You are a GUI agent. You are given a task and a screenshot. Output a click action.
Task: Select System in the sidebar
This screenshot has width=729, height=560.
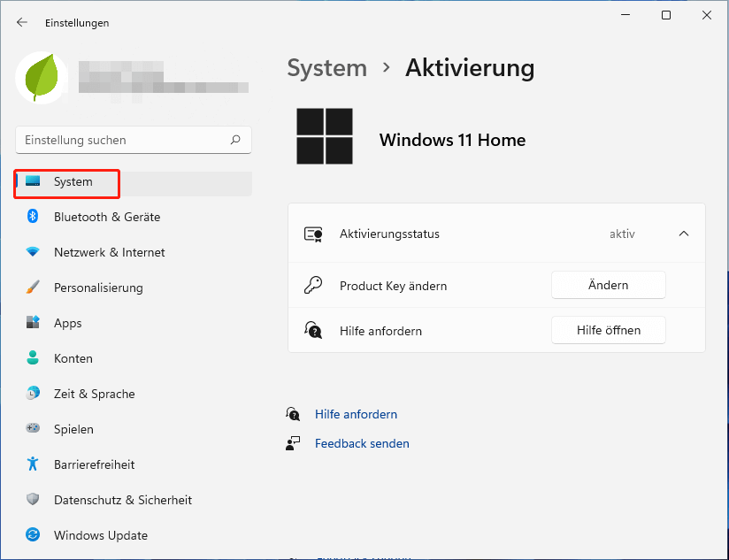pyautogui.click(x=73, y=182)
